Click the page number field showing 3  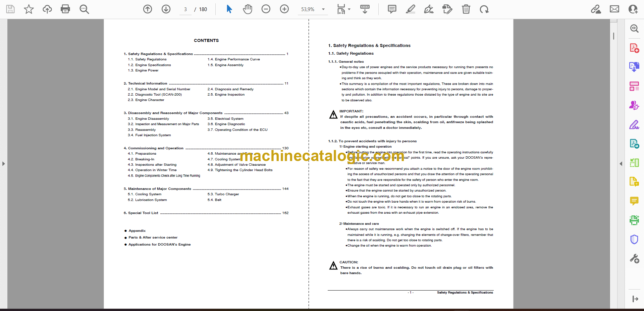[x=185, y=9]
